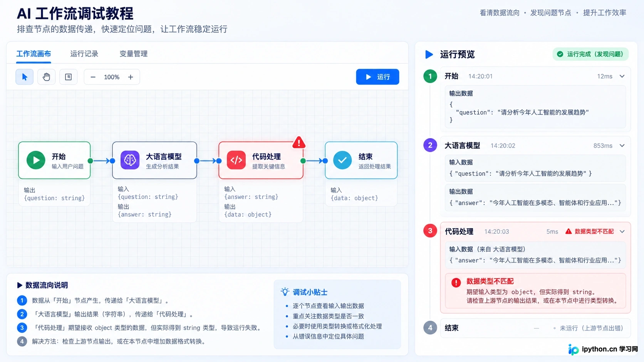Image resolution: width=644 pixels, height=362 pixels.
Task: Click the 逐个节点查看输入输出数据 tip
Action: pyautogui.click(x=328, y=306)
